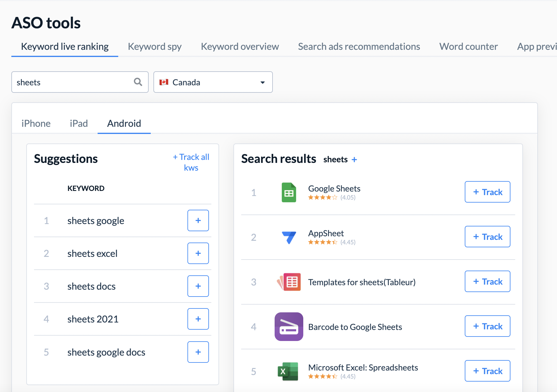Expand the Canada country dropdown

213,82
